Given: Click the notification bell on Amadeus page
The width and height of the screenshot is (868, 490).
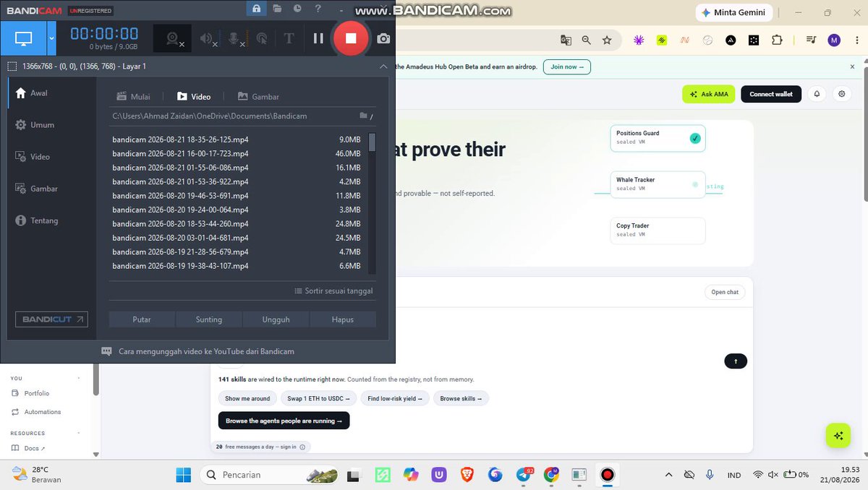Looking at the screenshot, I should (817, 94).
